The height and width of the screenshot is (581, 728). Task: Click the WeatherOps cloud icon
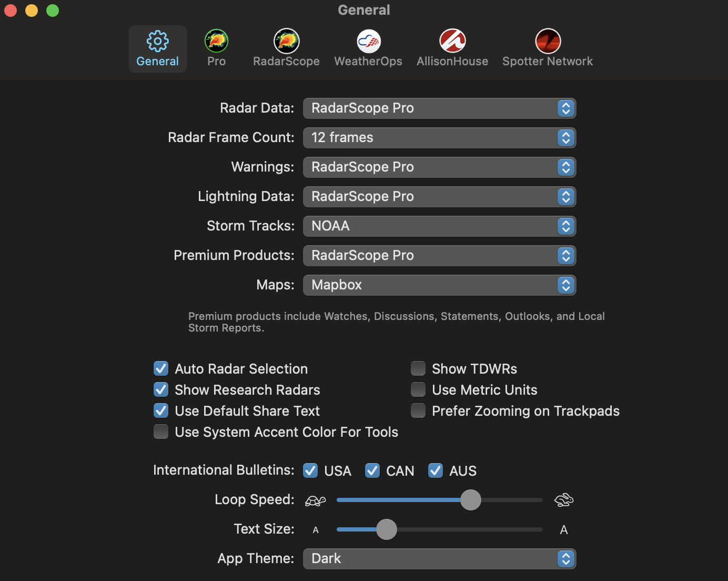pyautogui.click(x=368, y=41)
